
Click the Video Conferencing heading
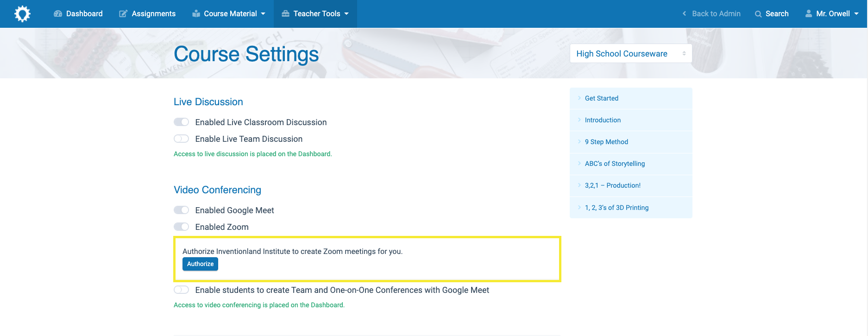tap(217, 190)
